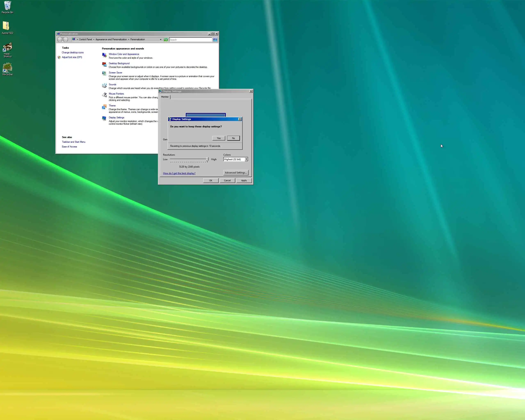Click the Search input field
Screen dimensions: 525x420
point(190,40)
